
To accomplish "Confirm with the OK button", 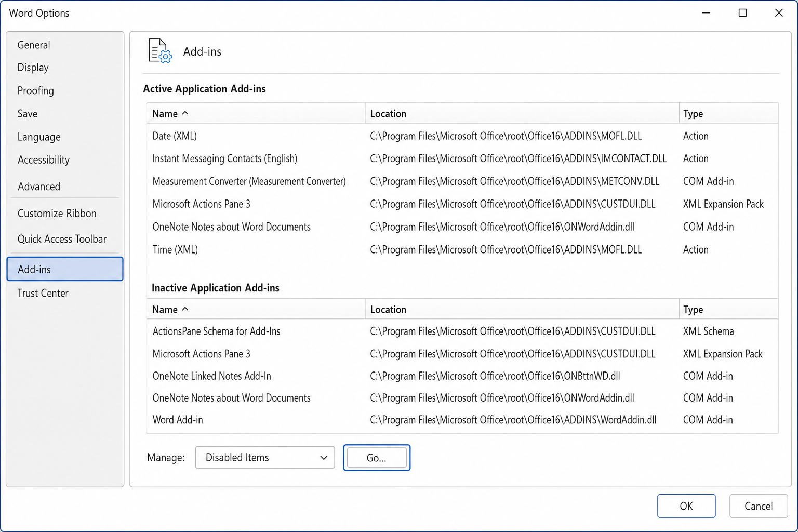I will click(x=686, y=506).
